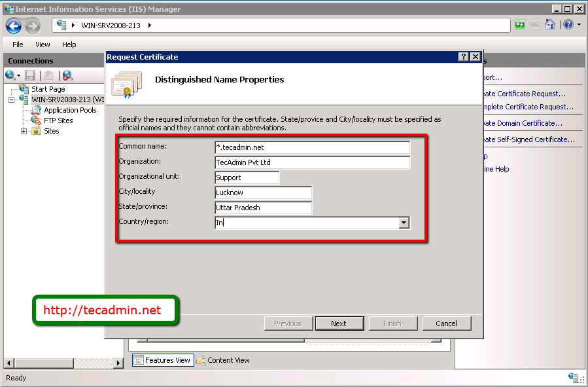588x387 pixels.
Task: Close the Request Certificate dialog
Action: tap(476, 57)
